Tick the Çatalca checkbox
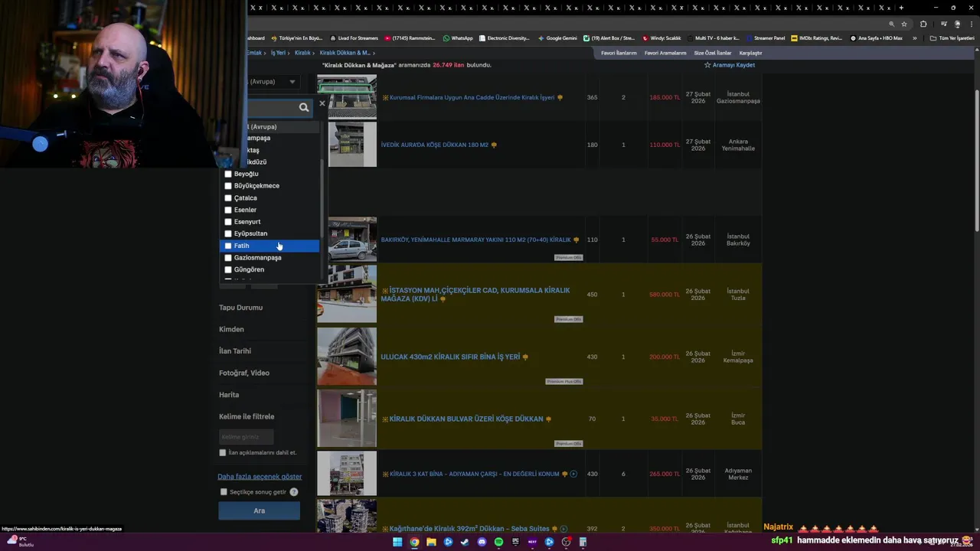Viewport: 980px width, 551px height. coord(228,198)
